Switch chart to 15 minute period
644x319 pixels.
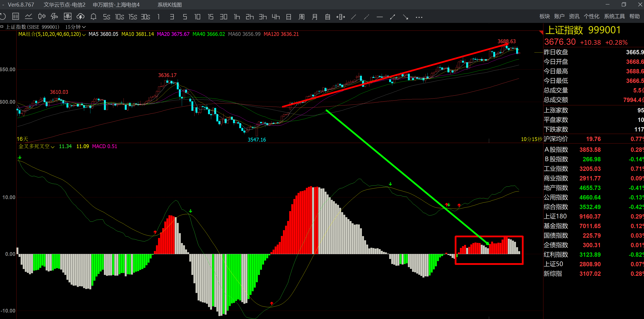[x=210, y=17]
